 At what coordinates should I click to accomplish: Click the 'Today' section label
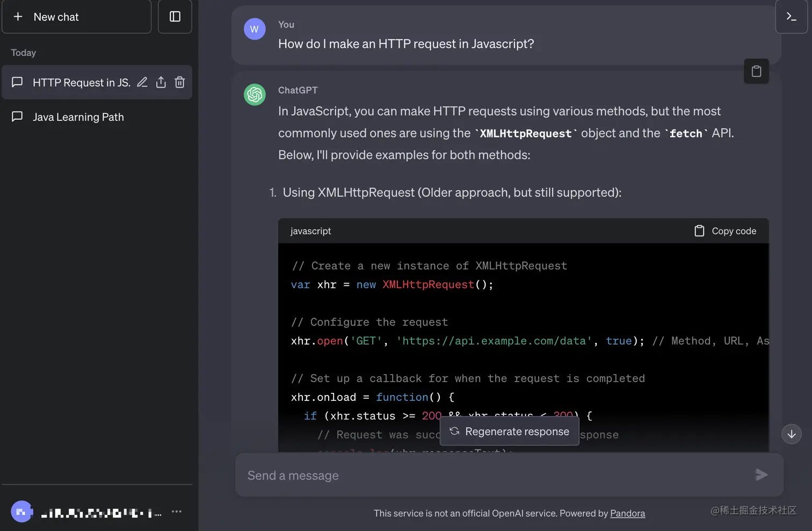click(24, 53)
